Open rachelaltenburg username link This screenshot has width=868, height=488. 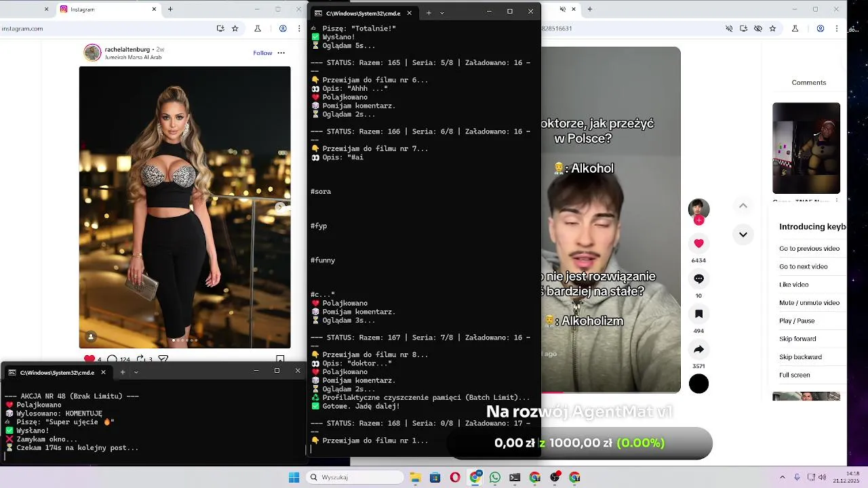[x=128, y=49]
